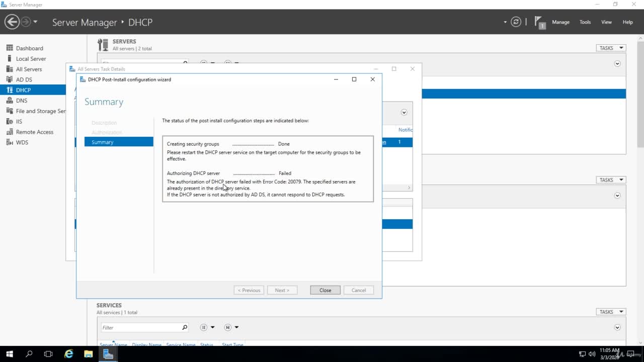Open the Tools menu
This screenshot has width=644, height=362.
click(585, 22)
